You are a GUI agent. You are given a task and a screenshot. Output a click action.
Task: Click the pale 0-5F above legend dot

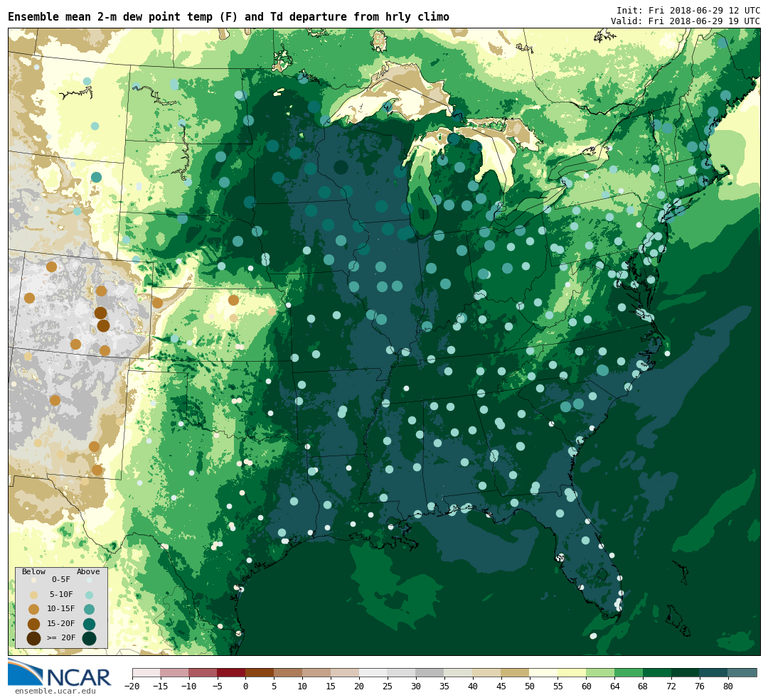tap(89, 580)
